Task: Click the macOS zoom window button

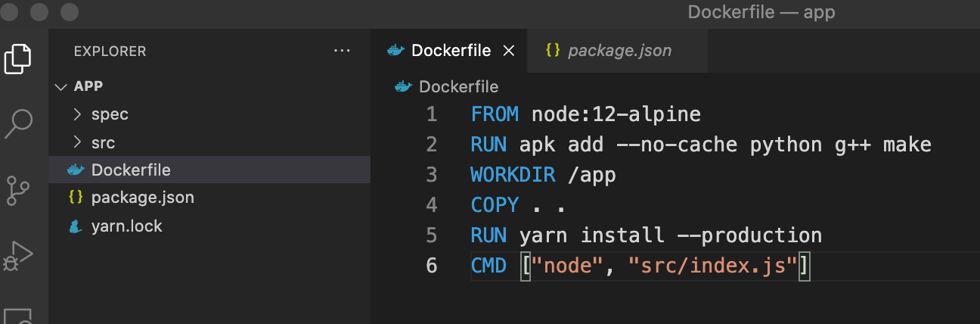Action: coord(70,12)
